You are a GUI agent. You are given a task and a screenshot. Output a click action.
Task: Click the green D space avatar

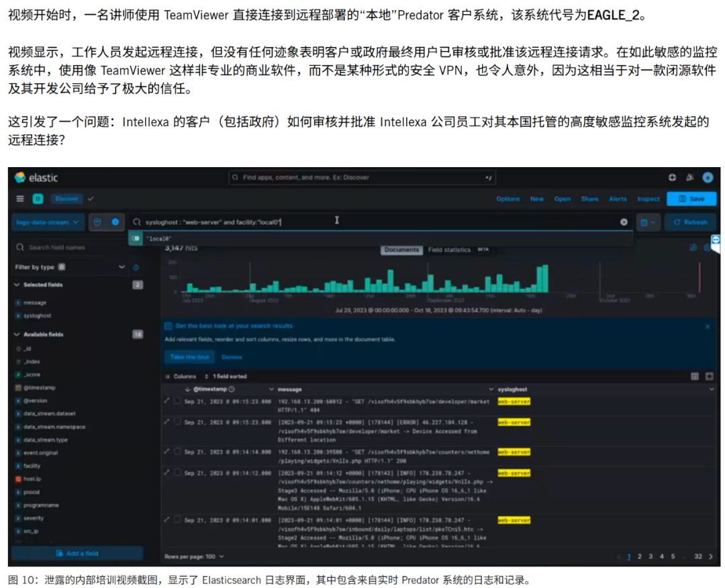click(38, 199)
